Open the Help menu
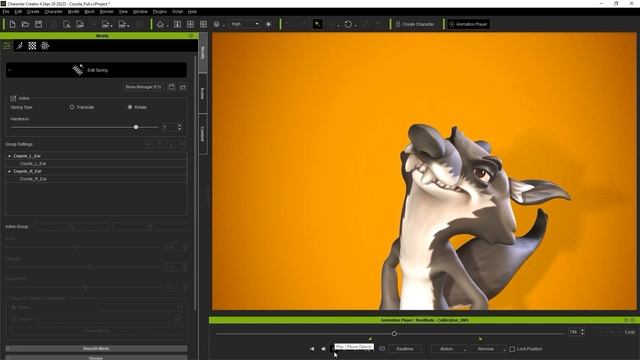 click(x=192, y=12)
